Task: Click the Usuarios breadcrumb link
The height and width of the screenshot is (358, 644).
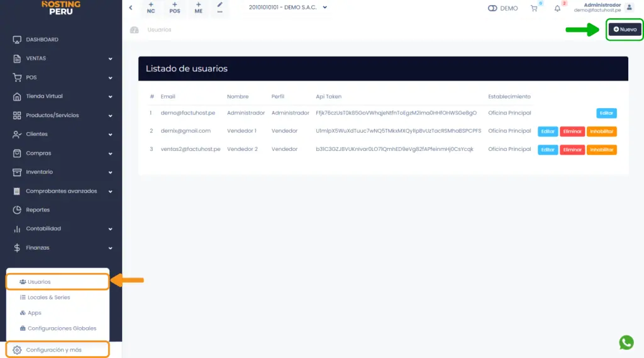Action: click(x=159, y=30)
